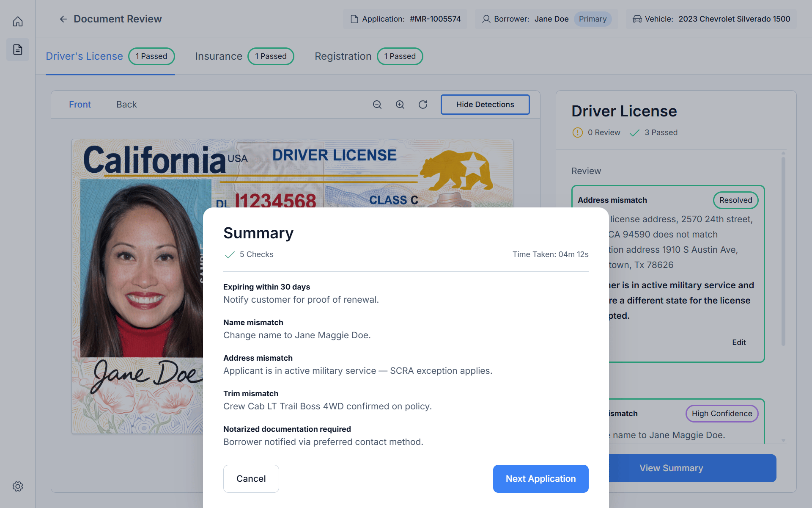Click the vehicle car icon in header
Screen dimensions: 812x508
tap(637, 19)
